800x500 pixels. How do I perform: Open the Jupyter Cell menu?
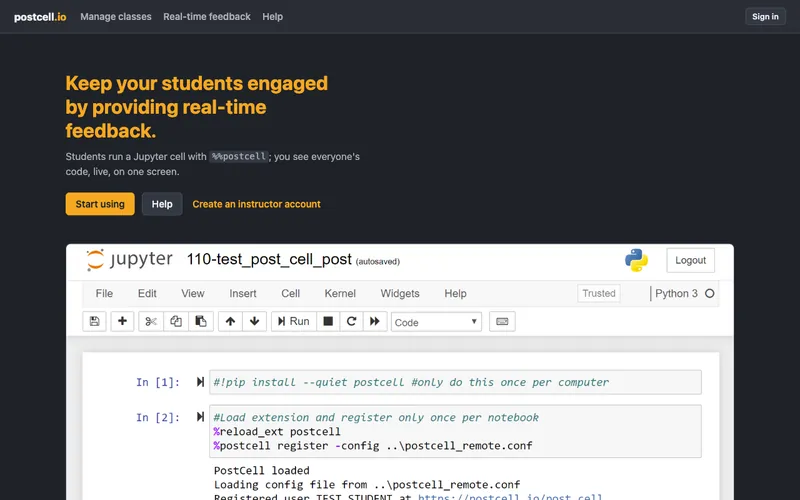point(290,293)
